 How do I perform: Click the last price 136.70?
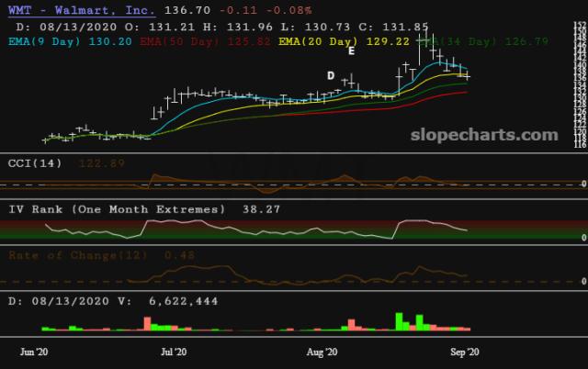pyautogui.click(x=187, y=10)
